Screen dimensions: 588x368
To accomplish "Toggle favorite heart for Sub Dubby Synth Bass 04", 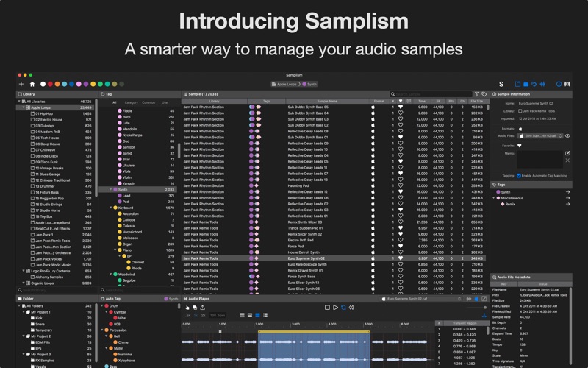I will (401, 113).
